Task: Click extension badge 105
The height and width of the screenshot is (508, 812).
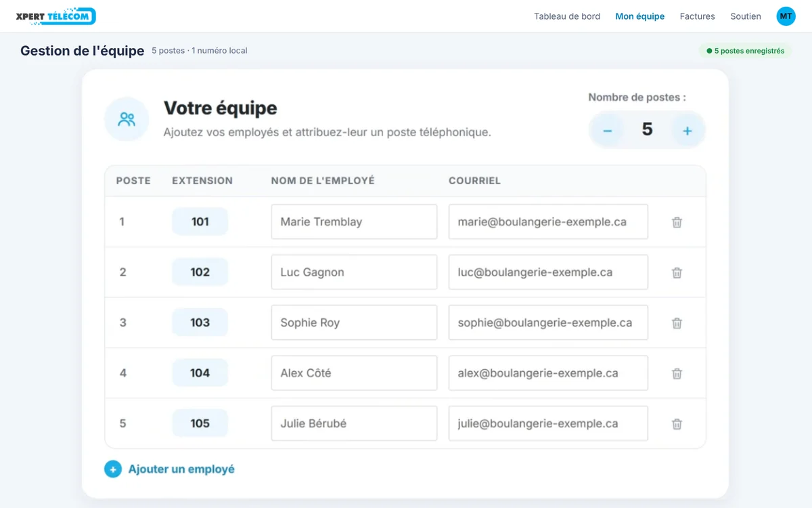Action: tap(200, 423)
